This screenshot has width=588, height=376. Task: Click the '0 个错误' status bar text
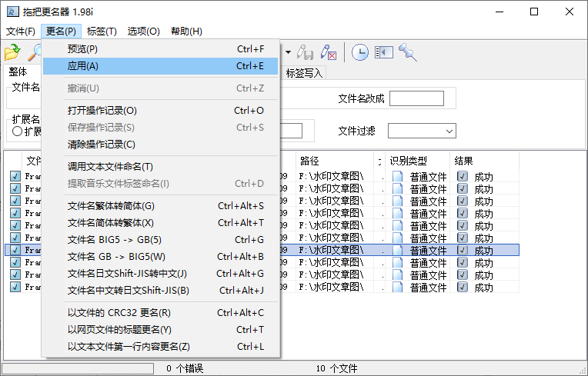pos(185,368)
